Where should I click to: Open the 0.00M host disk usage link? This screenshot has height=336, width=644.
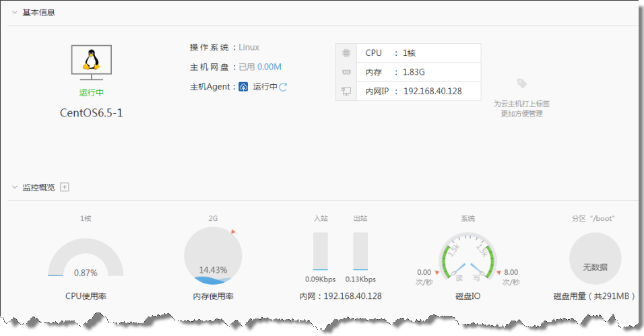(x=269, y=67)
